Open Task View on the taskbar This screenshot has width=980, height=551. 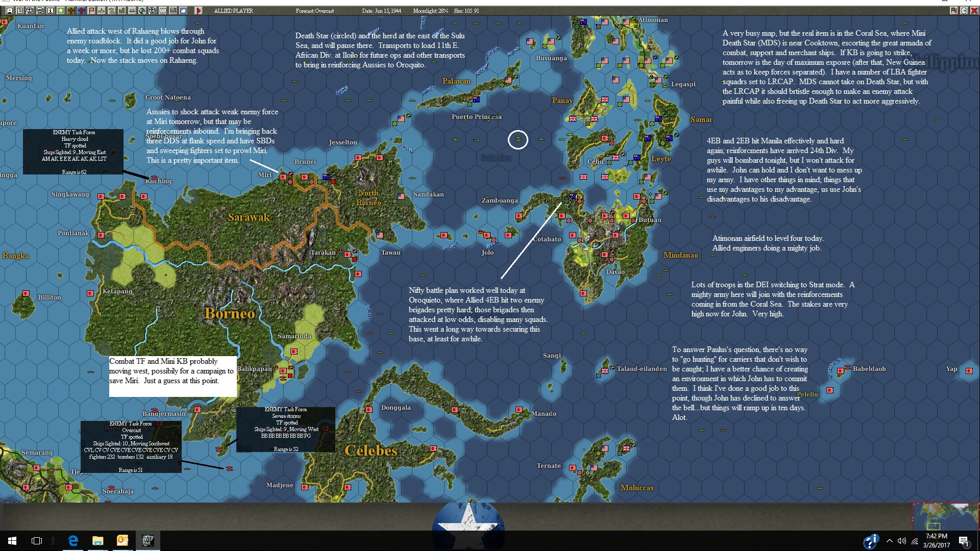coord(37,541)
